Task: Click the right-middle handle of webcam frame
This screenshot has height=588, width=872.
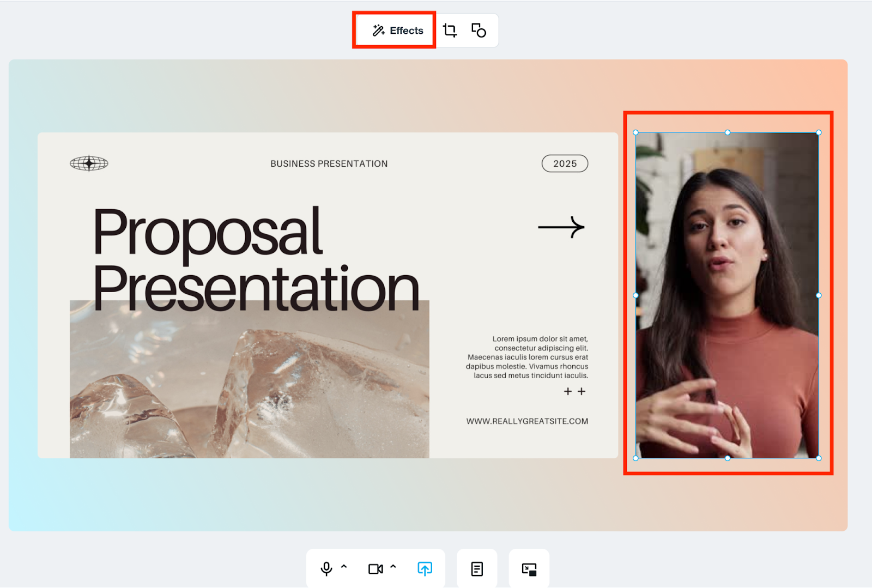Action: (819, 295)
